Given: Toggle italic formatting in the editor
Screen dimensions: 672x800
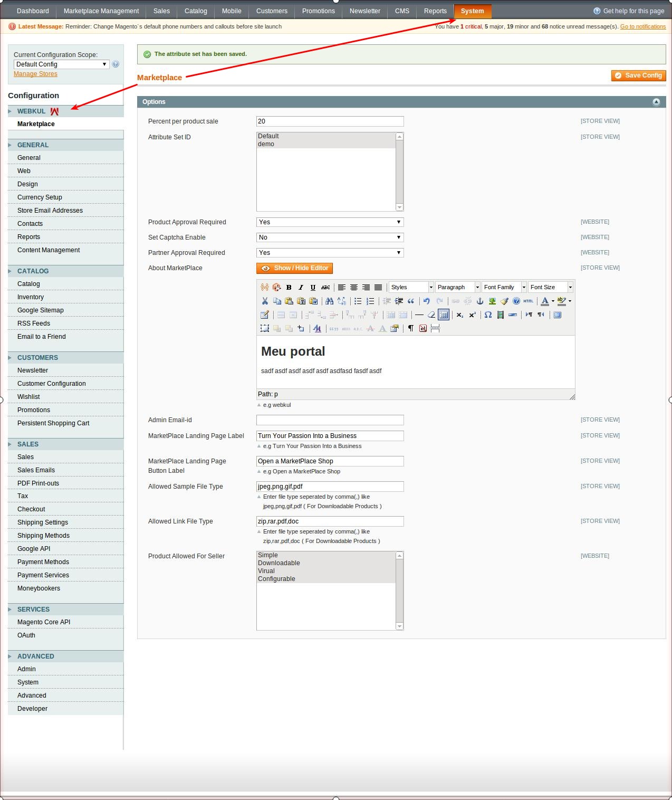Looking at the screenshot, I should click(301, 287).
